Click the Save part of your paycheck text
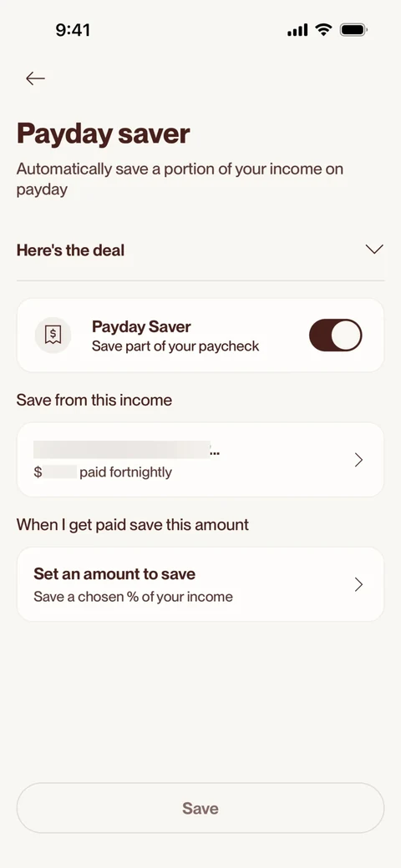The image size is (401, 868). pos(175,346)
